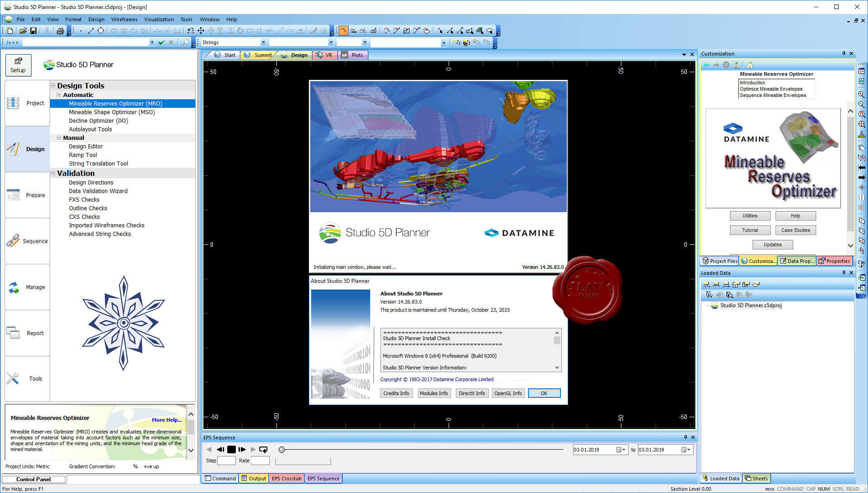Click the EPS Sequence timeline slider handle

[x=282, y=450]
